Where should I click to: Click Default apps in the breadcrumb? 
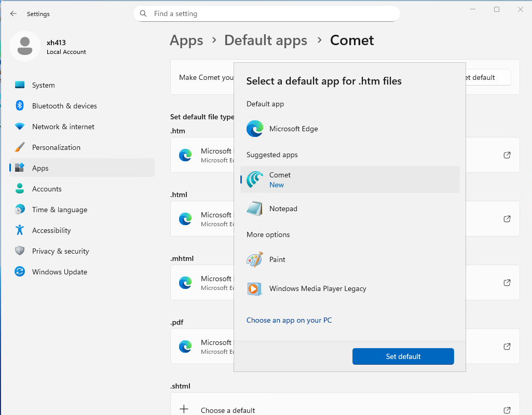pos(265,40)
